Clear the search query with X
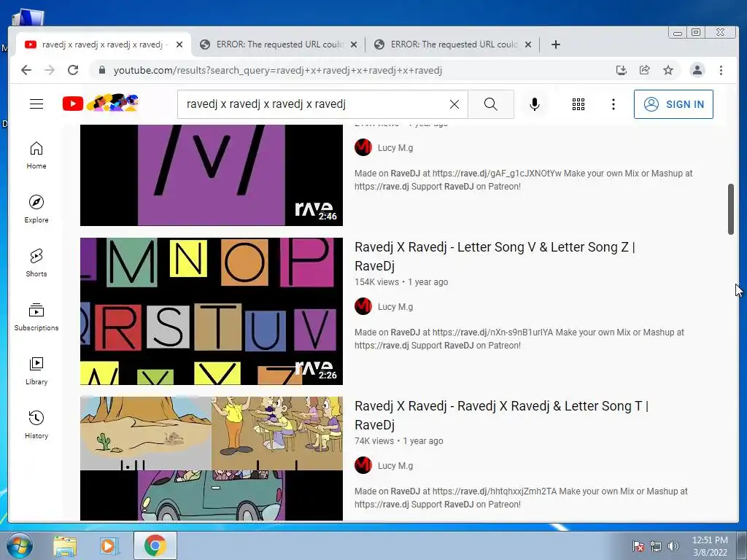Screen dimensions: 747x560 454,104
